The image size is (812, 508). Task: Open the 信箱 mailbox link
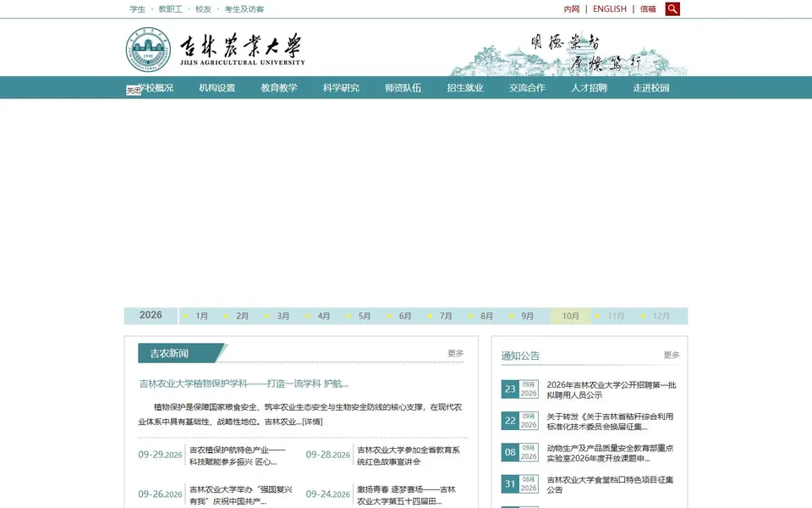pyautogui.click(x=648, y=8)
